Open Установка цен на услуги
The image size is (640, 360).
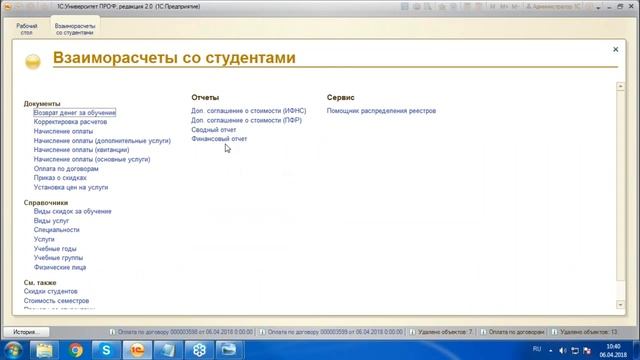pyautogui.click(x=71, y=187)
